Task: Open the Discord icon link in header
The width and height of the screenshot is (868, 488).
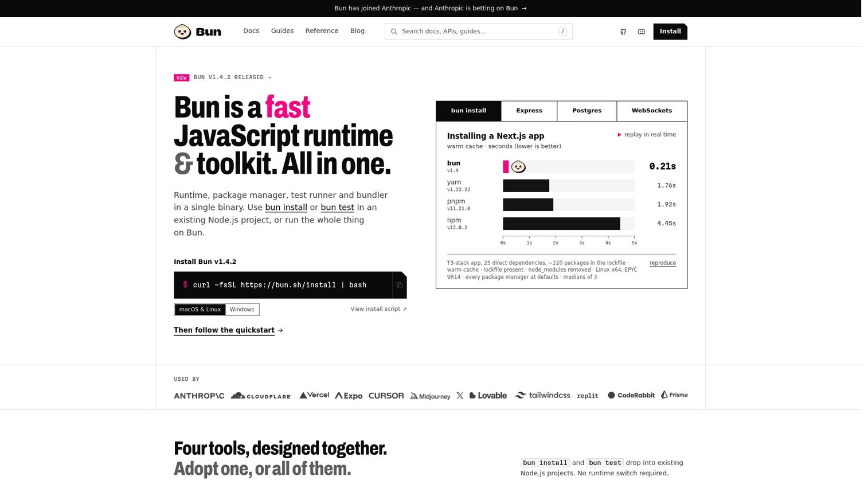Action: 642,32
